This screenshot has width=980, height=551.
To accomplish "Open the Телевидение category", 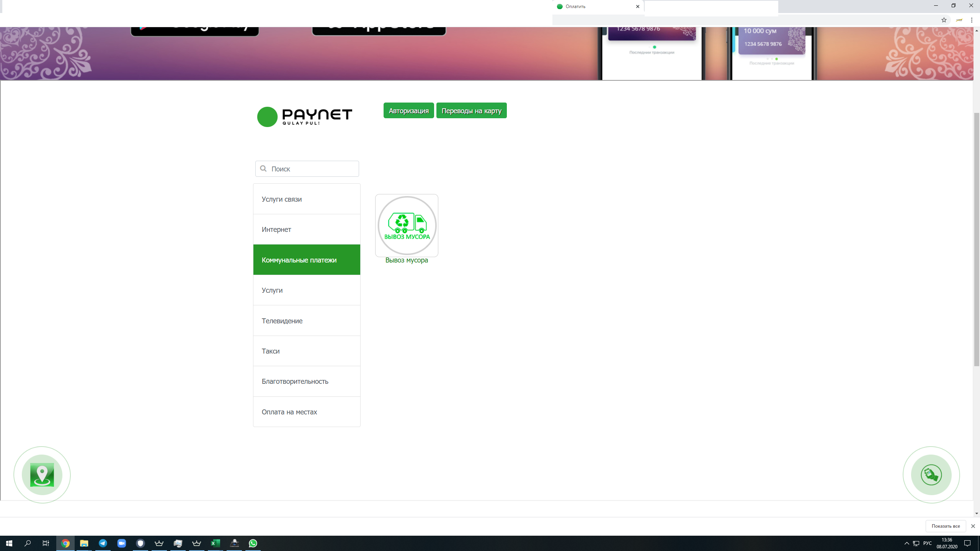I will click(x=307, y=321).
